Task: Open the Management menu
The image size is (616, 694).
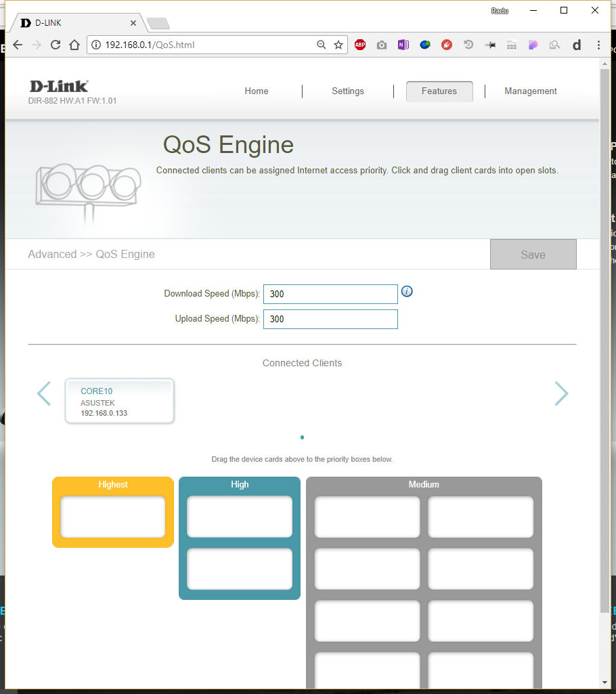Action: click(x=530, y=91)
